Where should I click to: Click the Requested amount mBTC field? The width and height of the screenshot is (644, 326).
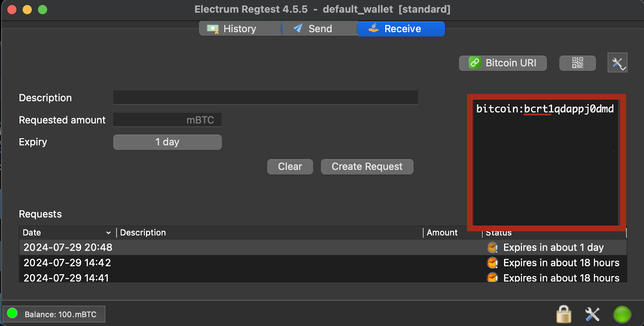167,120
